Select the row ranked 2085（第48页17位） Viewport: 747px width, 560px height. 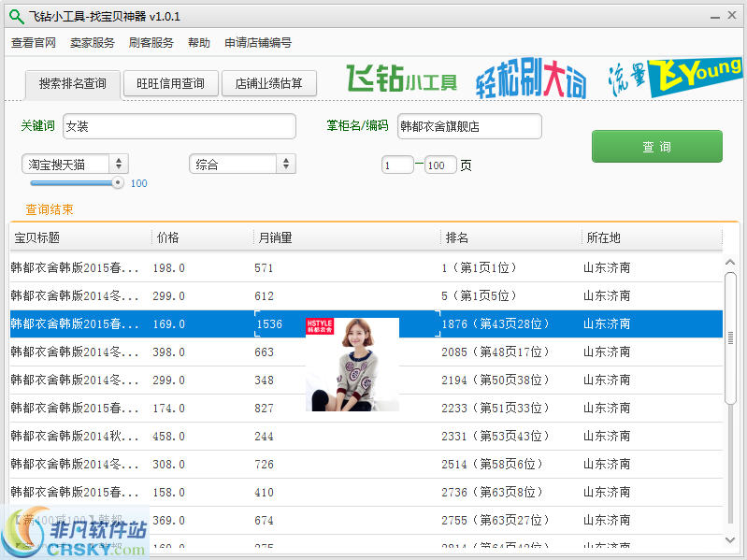[366, 352]
